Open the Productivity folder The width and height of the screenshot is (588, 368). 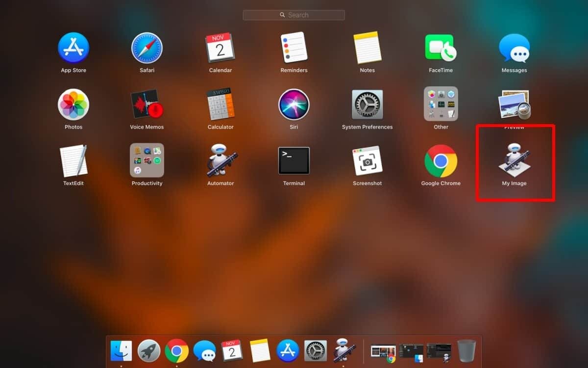[147, 160]
